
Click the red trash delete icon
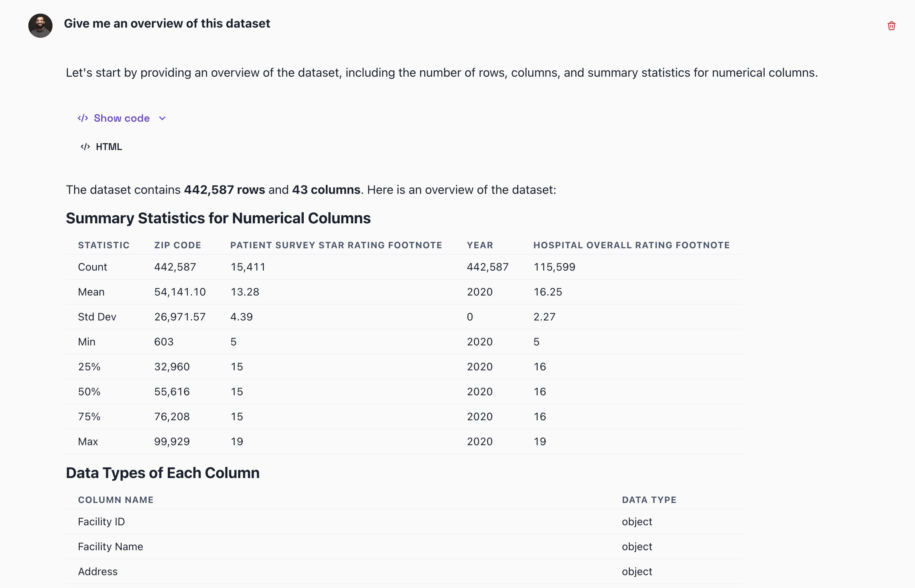(x=891, y=26)
